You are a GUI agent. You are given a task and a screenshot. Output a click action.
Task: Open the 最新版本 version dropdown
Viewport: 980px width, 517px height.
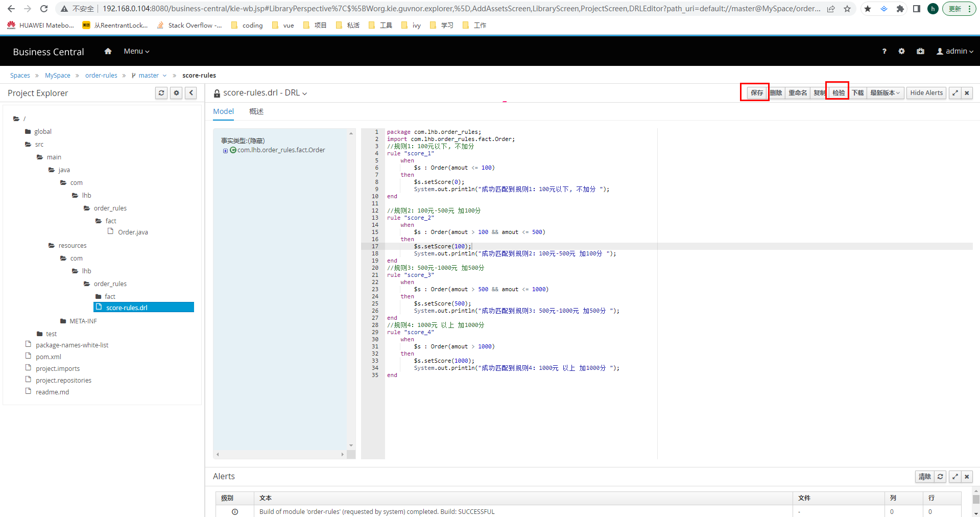pyautogui.click(x=885, y=93)
